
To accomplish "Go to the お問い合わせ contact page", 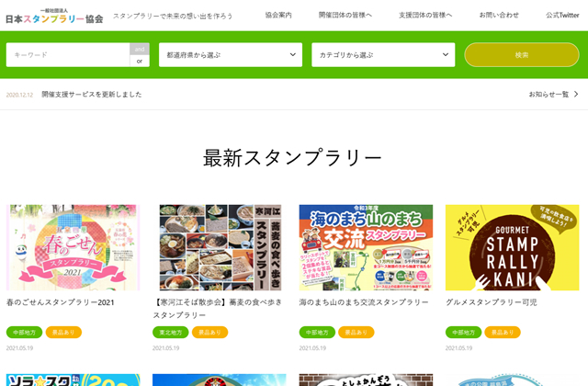I will coord(499,15).
